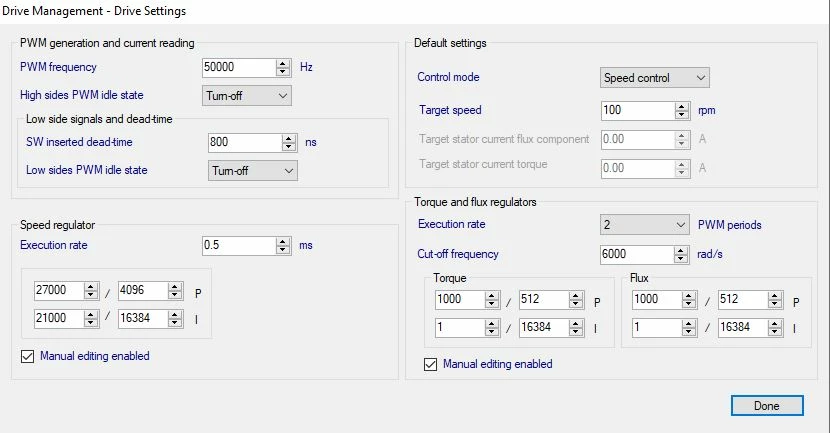830x433 pixels.
Task: Click Flux P denominator field 512
Action: tap(743, 300)
